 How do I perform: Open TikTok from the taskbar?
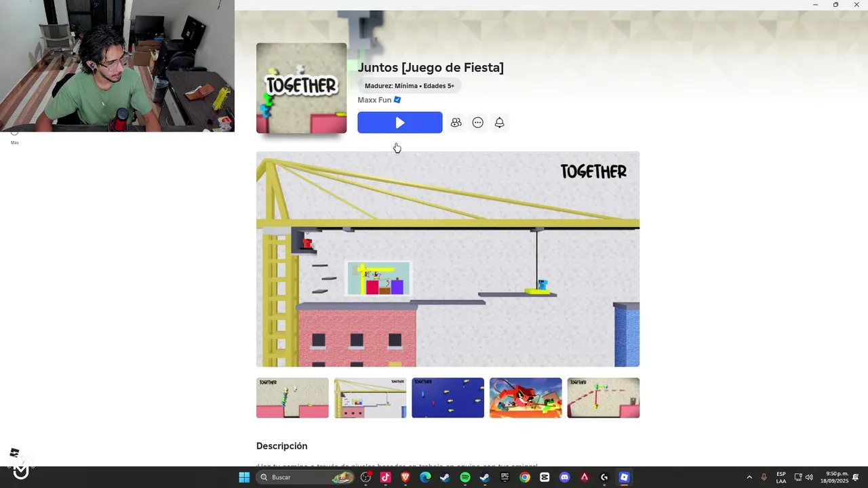(385, 477)
